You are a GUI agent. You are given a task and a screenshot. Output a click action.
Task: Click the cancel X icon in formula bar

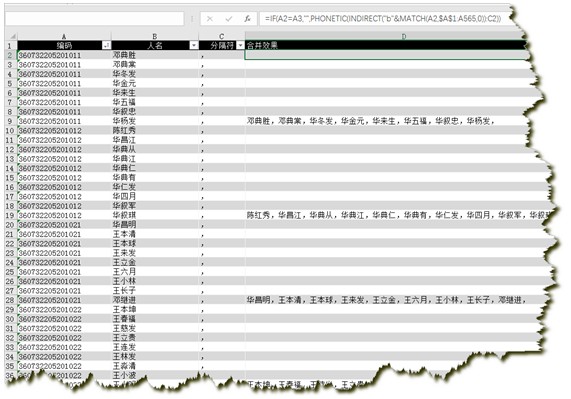(x=210, y=19)
